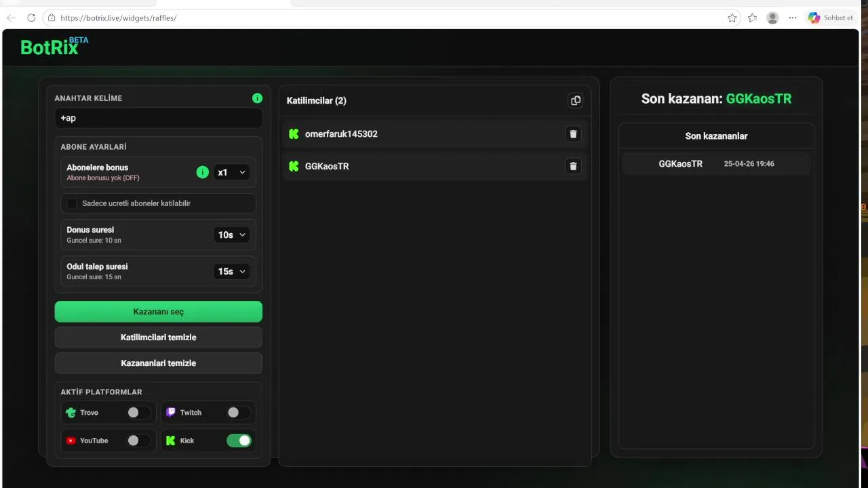868x488 pixels.
Task: Delete participant omerfaruk145302
Action: coord(573,134)
